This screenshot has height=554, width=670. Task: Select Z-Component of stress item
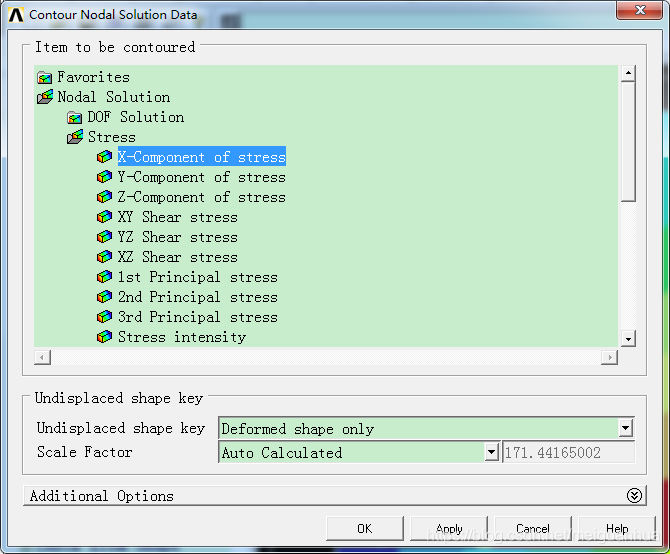tap(201, 197)
